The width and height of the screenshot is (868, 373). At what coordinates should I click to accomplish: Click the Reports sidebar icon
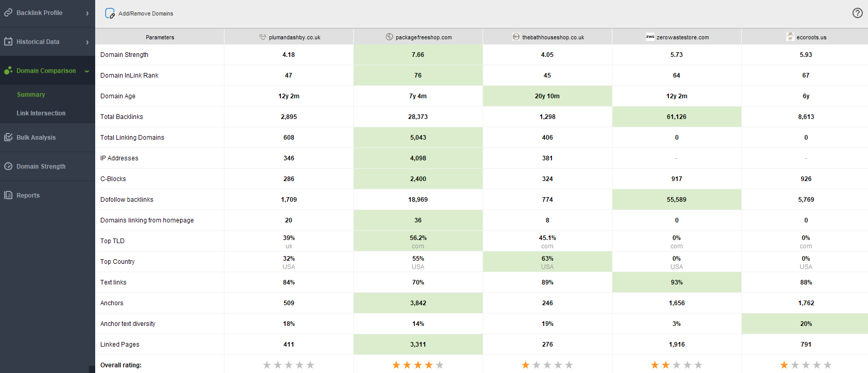point(8,195)
